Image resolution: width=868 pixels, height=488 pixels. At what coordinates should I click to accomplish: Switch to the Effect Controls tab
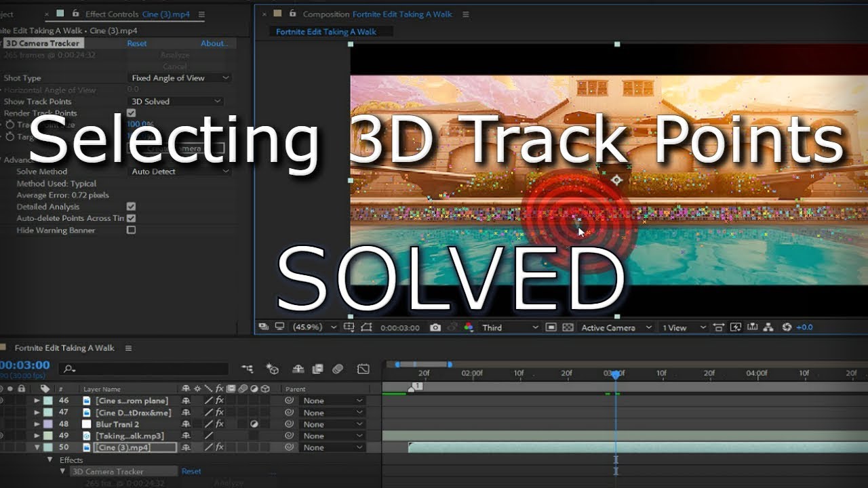coord(138,14)
